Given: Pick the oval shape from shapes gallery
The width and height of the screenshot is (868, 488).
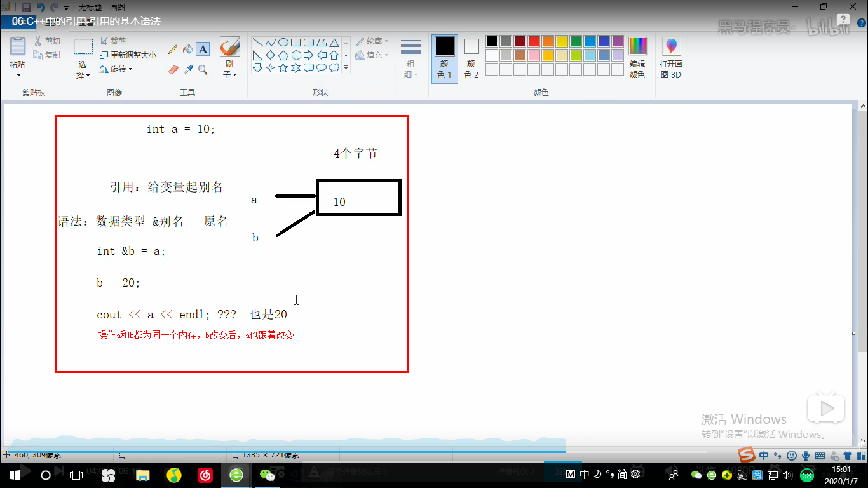Looking at the screenshot, I should coord(283,43).
